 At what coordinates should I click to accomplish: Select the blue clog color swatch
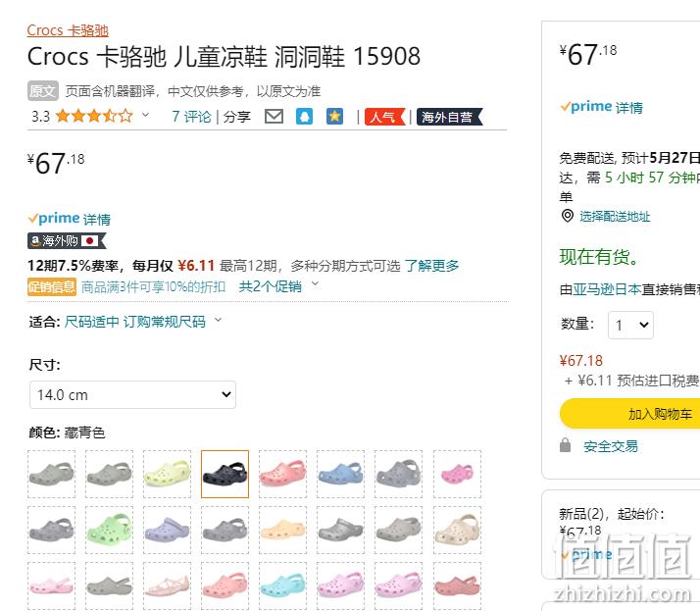click(x=340, y=474)
